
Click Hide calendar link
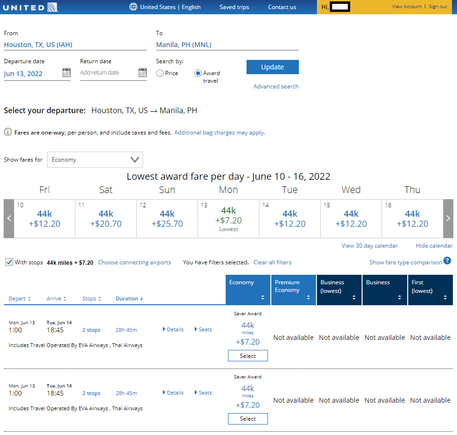point(434,246)
